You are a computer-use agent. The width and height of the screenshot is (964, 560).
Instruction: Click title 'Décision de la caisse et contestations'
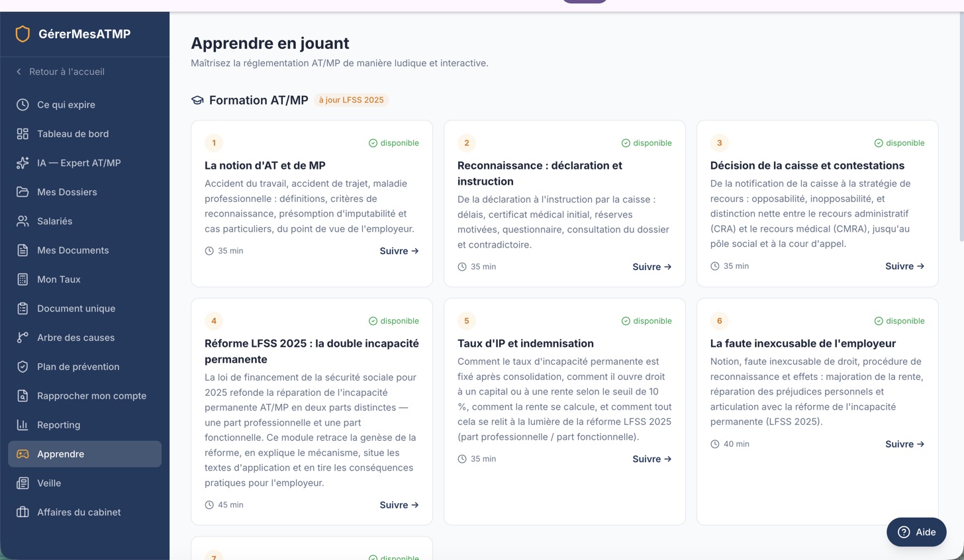807,165
